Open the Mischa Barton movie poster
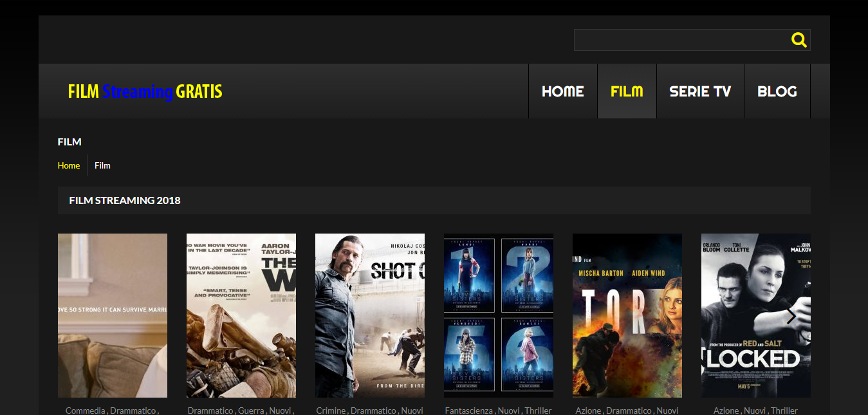Viewport: 868px width, 415px height. point(627,315)
